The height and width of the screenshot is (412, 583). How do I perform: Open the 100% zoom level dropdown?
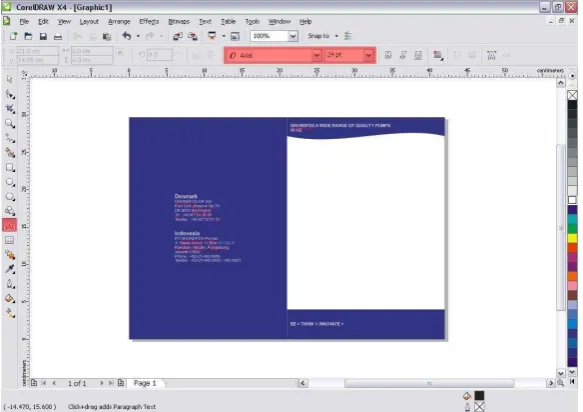tap(293, 36)
